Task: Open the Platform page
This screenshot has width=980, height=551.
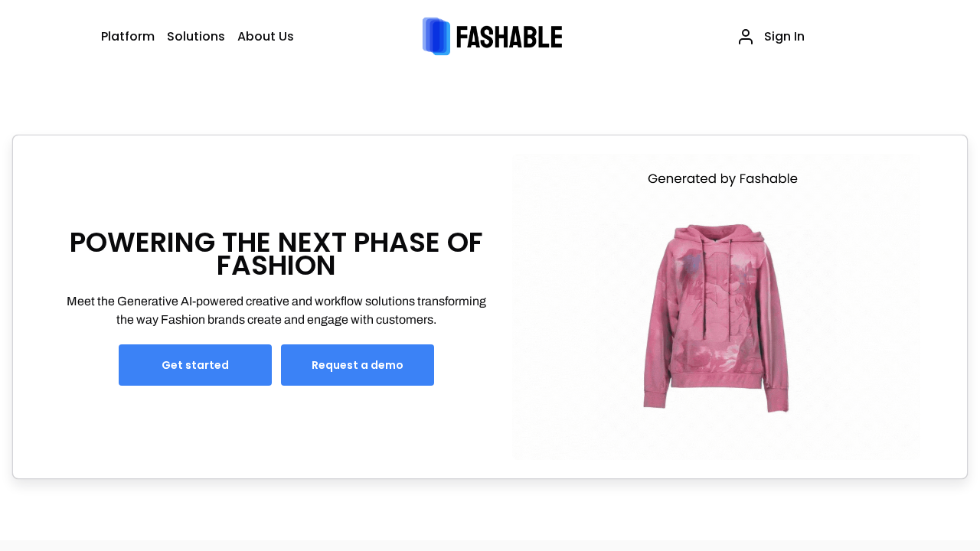Action: point(128,36)
